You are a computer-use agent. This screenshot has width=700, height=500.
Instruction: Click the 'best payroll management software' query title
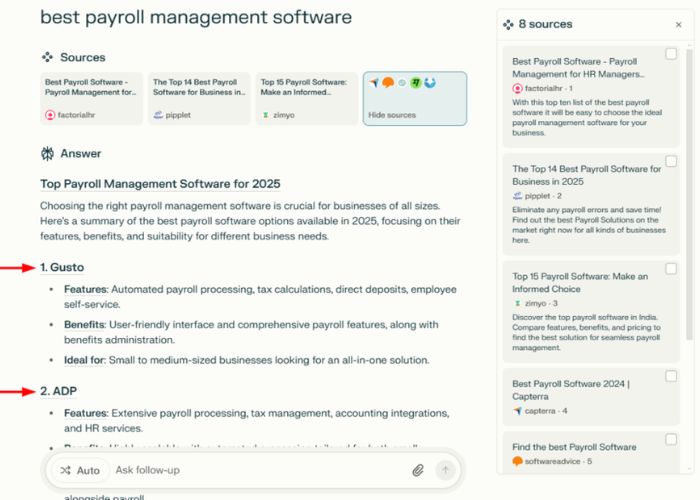point(196,17)
